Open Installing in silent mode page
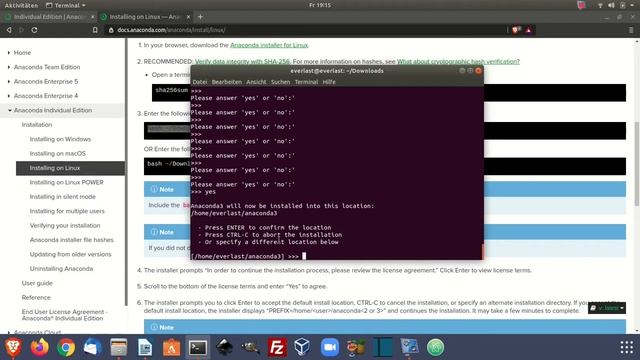The width and height of the screenshot is (640, 360). (x=62, y=197)
